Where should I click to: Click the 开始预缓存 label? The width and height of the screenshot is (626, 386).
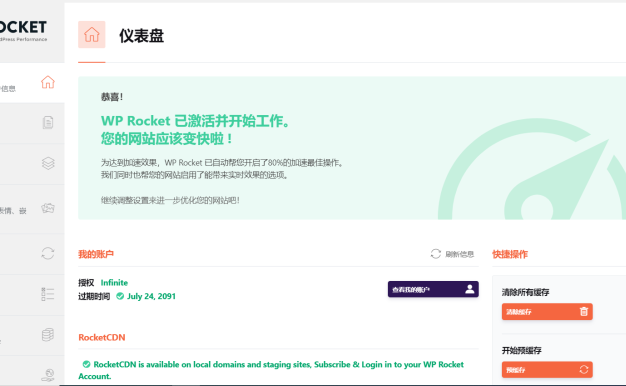coord(521,350)
